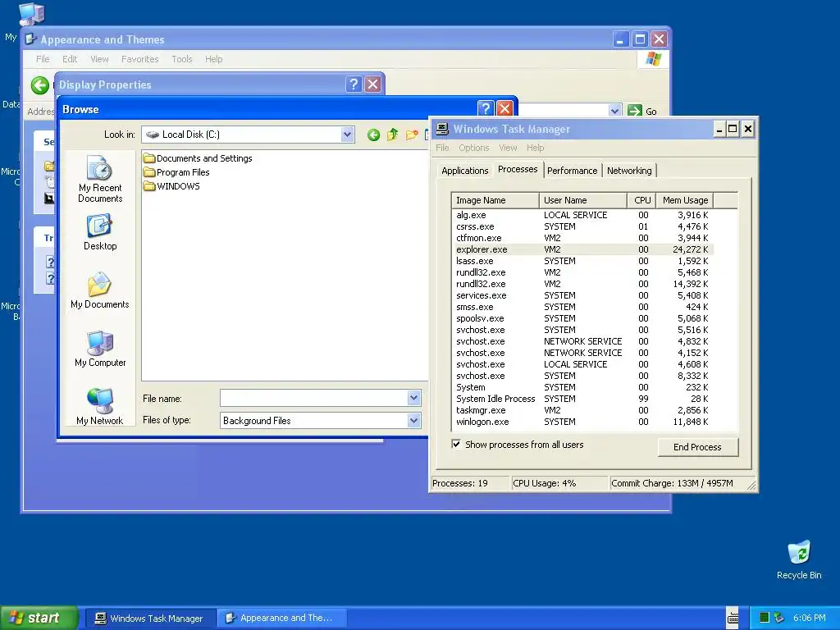Click inside the File name field
Image resolution: width=840 pixels, height=630 pixels.
pos(314,398)
